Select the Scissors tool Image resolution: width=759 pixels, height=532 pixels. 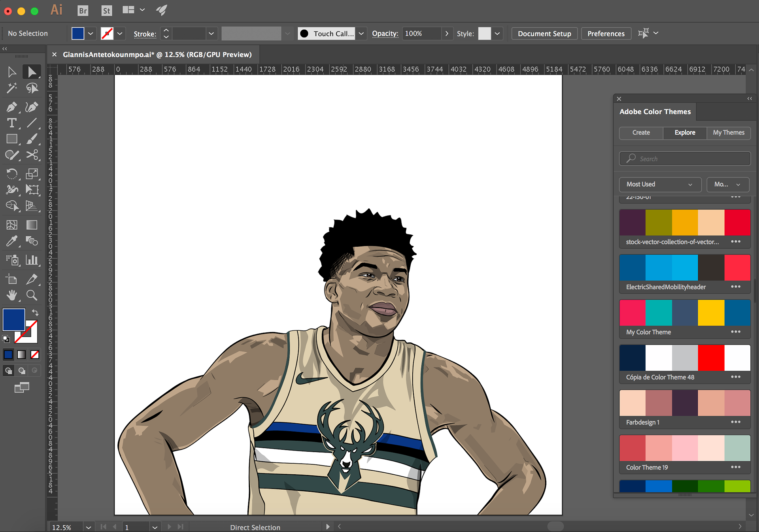32,155
